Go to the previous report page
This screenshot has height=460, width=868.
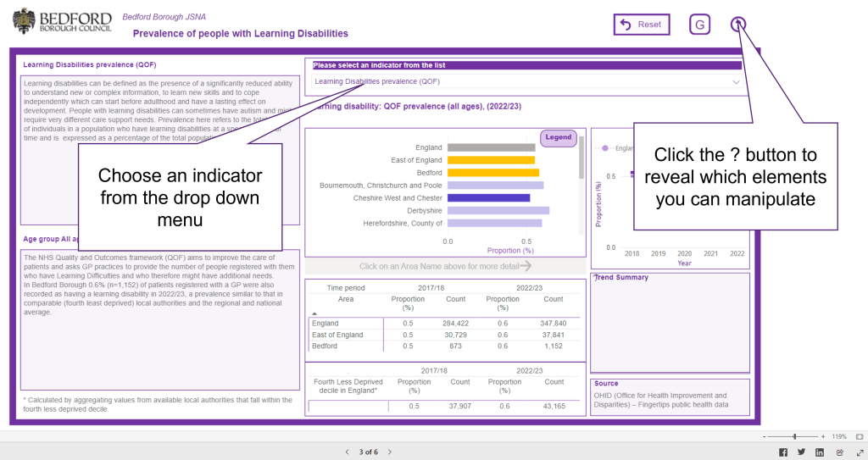(x=347, y=452)
